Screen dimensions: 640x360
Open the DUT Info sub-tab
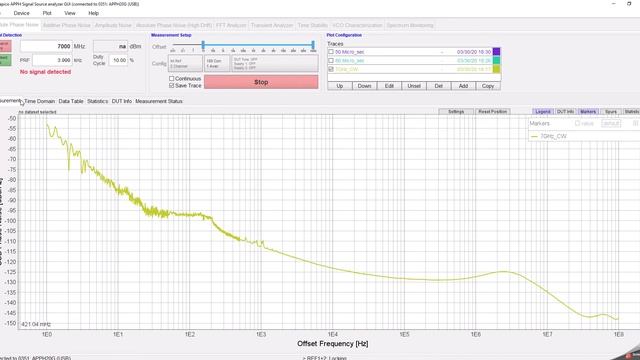tap(122, 101)
